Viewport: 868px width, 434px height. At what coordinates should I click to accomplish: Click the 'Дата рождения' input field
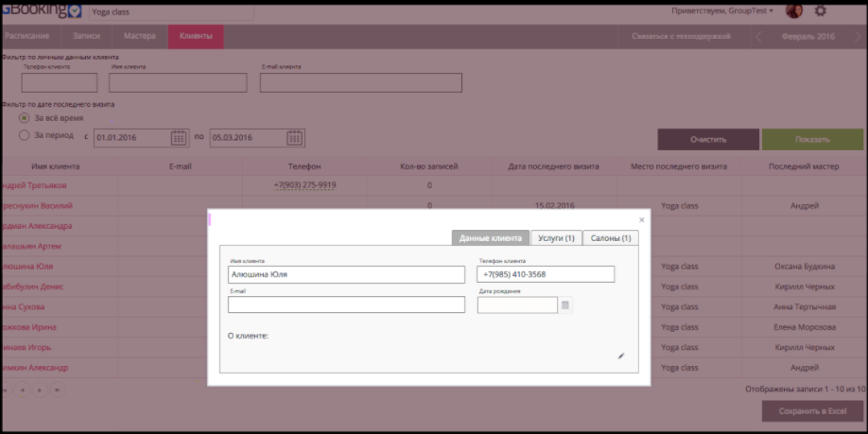pos(517,305)
